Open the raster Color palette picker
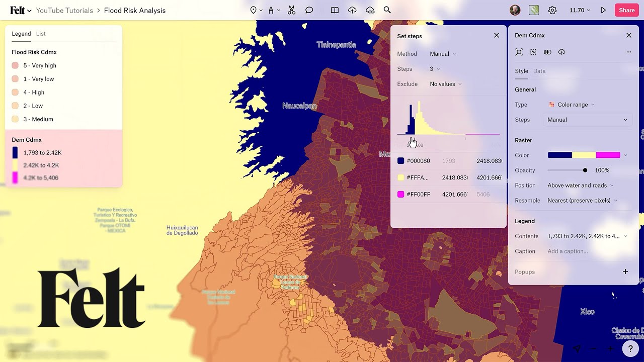644x362 pixels. tap(587, 155)
